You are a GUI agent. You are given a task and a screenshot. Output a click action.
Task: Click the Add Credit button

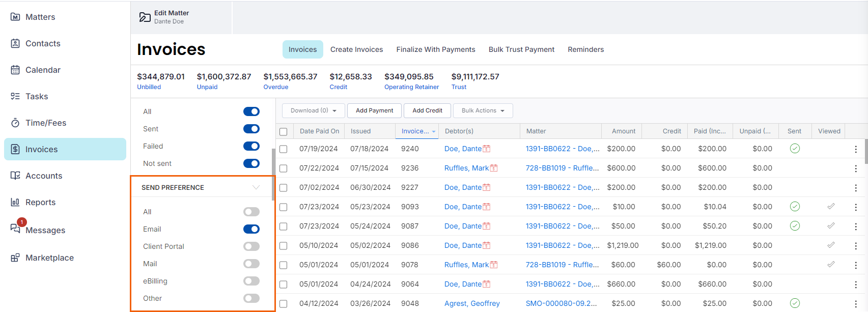(x=428, y=110)
